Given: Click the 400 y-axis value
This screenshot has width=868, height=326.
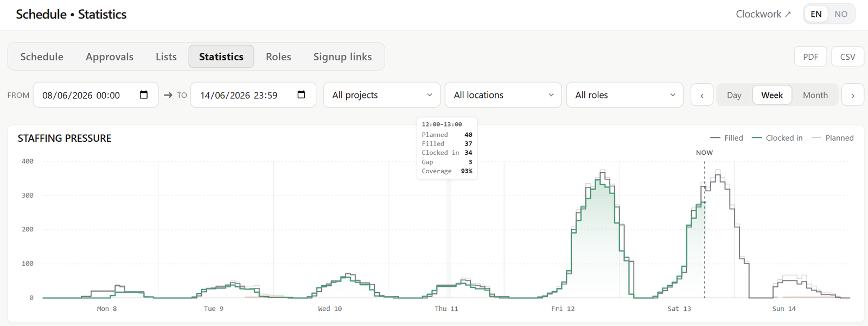Looking at the screenshot, I should 28,161.
